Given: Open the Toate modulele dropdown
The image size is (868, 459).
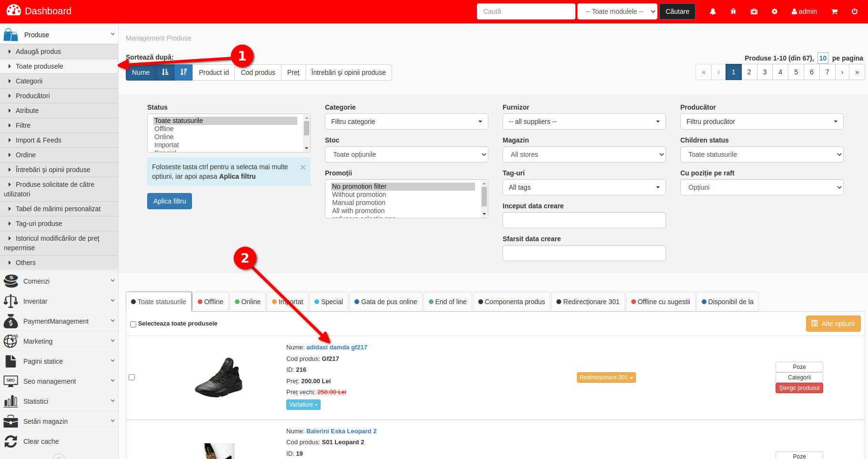Looking at the screenshot, I should [617, 11].
